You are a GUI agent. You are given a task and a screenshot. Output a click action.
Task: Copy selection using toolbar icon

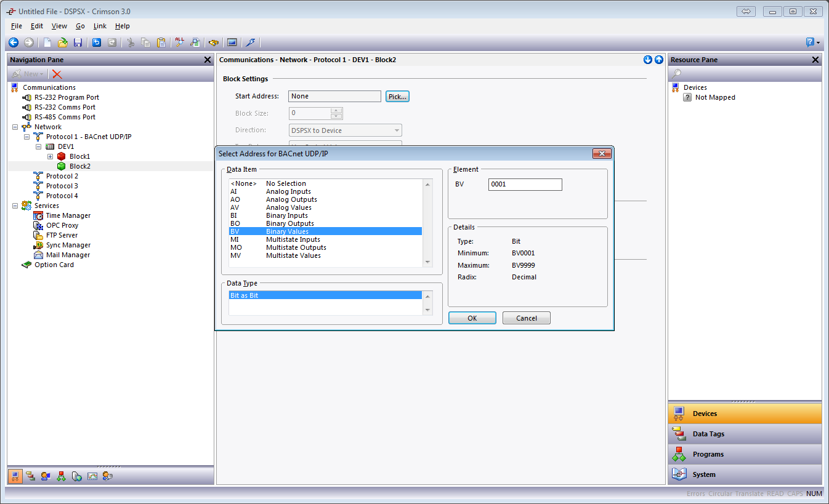(146, 42)
